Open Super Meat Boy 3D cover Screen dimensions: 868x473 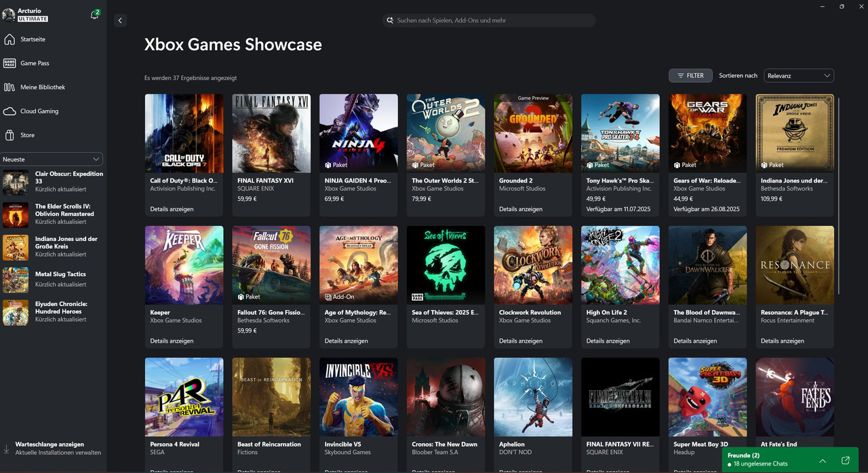[708, 397]
